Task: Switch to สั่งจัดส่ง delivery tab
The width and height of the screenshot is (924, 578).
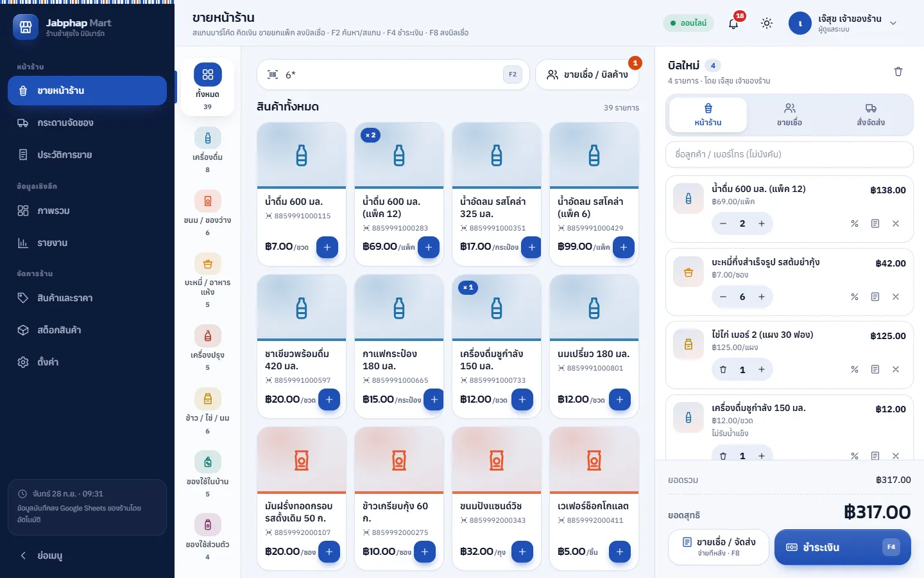Action: [871, 115]
